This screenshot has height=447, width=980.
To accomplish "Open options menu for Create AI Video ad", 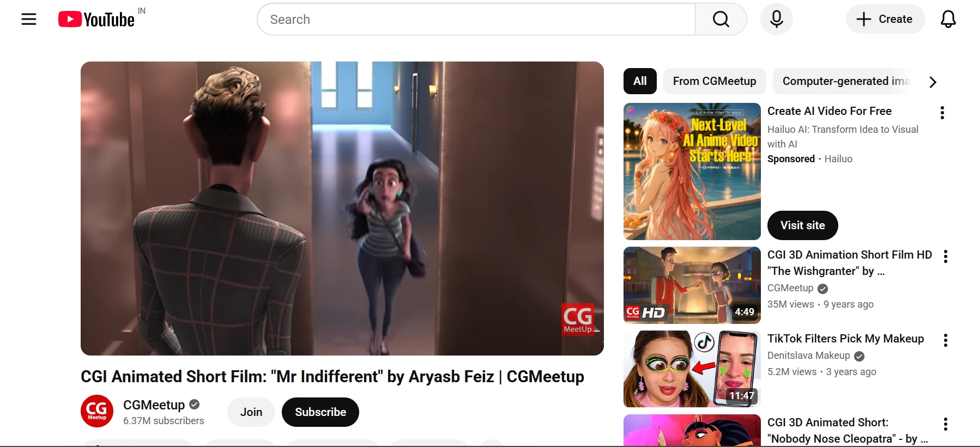I will pos(942,113).
